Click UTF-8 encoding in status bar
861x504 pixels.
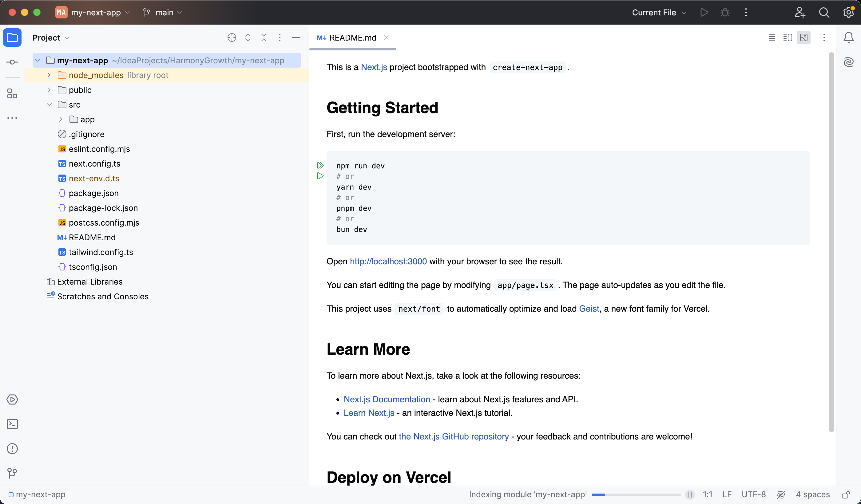[x=753, y=494]
